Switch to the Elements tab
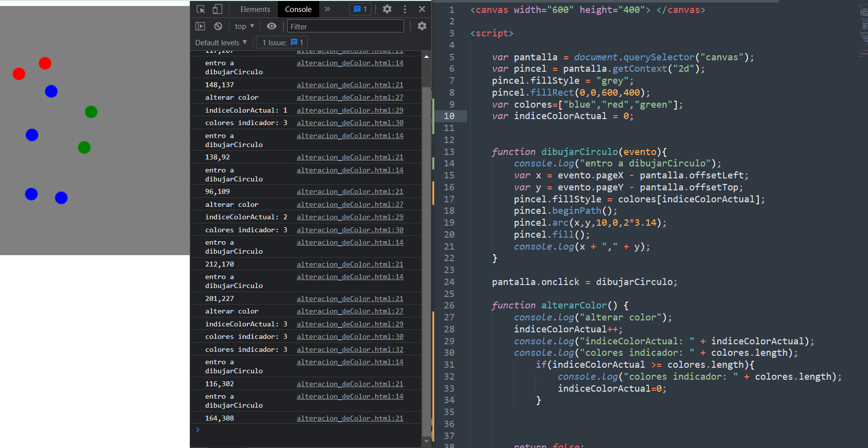The image size is (868, 448). [255, 9]
